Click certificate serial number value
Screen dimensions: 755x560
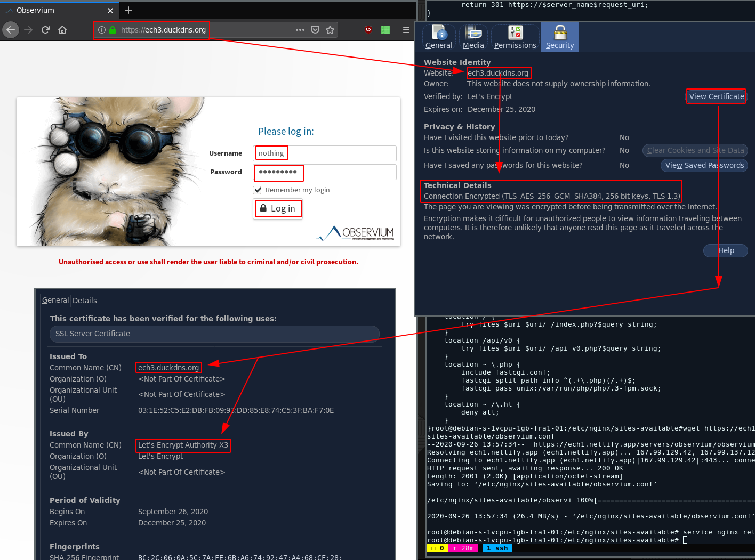coord(236,410)
